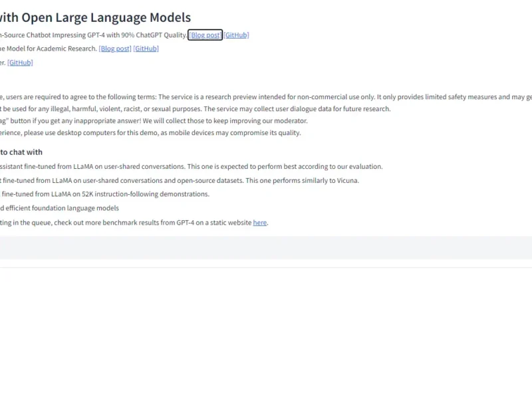Click the "benchmark results from GPT-4" sentence text
The height and width of the screenshot is (399, 532).
[x=126, y=223]
